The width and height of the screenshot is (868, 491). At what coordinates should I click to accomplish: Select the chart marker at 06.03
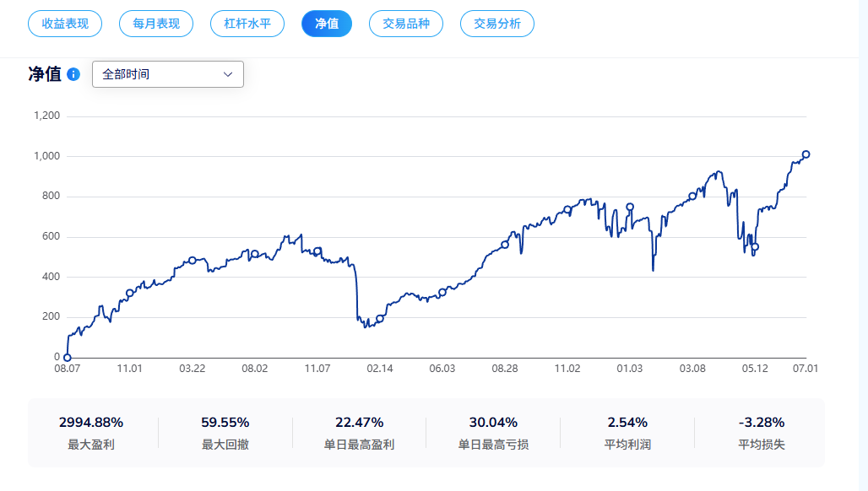(x=442, y=292)
